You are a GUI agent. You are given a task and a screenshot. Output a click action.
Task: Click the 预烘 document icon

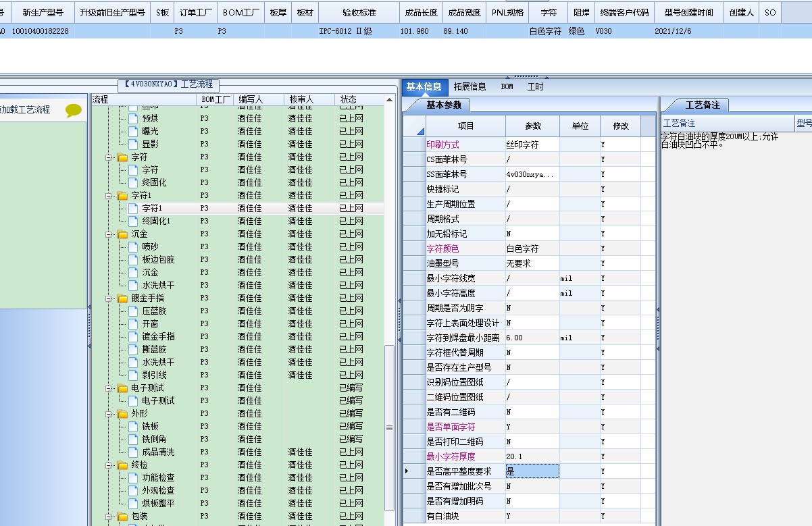point(133,118)
